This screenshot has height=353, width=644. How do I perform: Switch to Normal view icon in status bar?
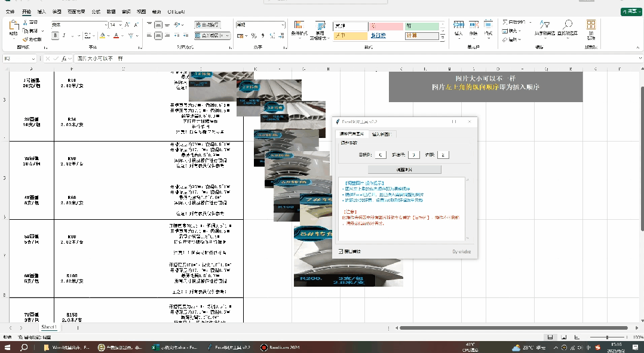pyautogui.click(x=550, y=337)
